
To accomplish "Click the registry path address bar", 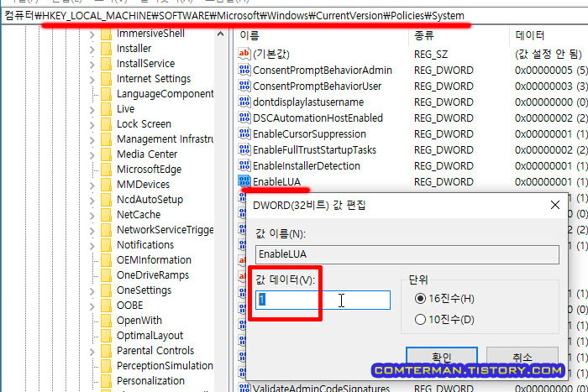I will click(294, 16).
